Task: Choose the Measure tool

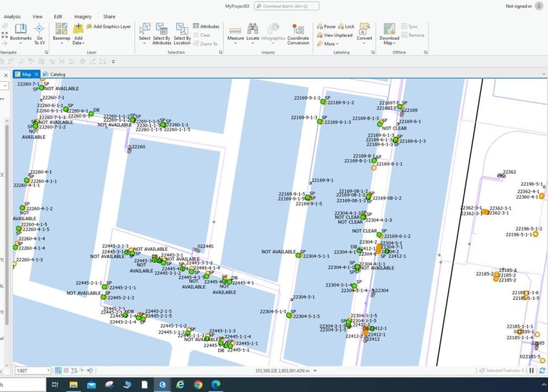Action: (x=235, y=32)
